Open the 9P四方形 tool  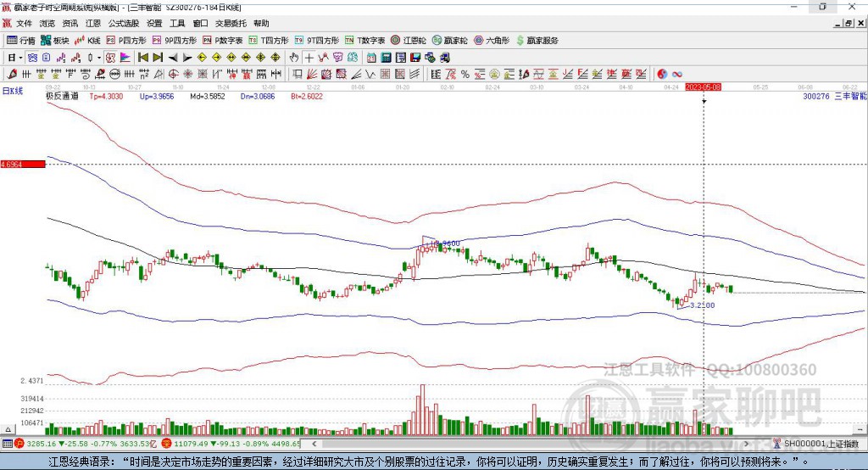tap(175, 41)
